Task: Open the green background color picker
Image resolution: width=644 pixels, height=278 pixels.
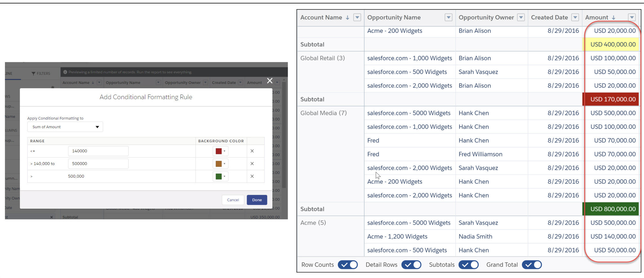Action: (x=220, y=176)
